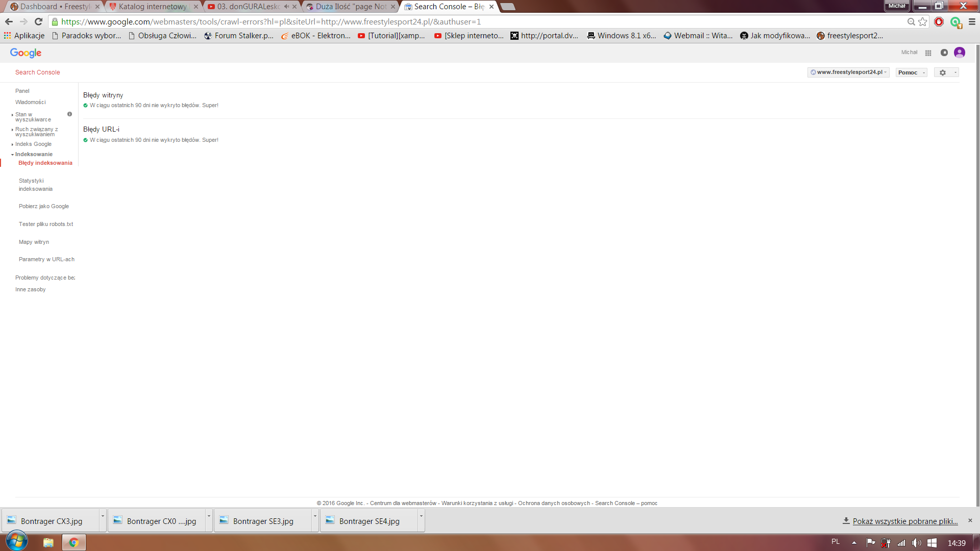Switch to Katalog internetowy tab
This screenshot has width=980, height=551.
pos(152,7)
